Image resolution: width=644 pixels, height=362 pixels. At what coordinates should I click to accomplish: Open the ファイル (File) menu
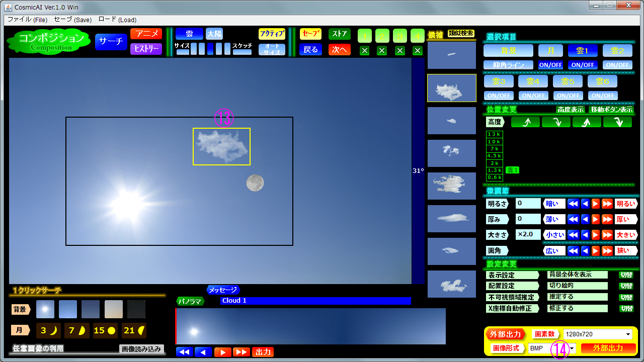pos(27,20)
